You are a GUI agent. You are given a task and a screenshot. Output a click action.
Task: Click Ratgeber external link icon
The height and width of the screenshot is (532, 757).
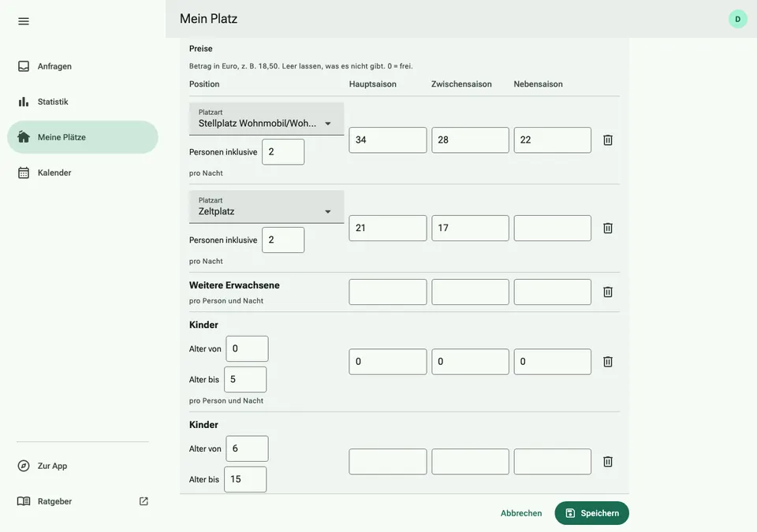(144, 501)
